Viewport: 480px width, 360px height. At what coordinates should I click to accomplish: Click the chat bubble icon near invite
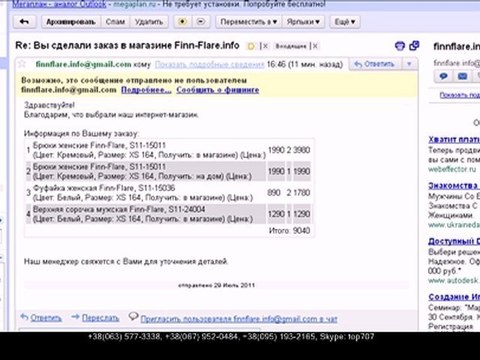133,316
